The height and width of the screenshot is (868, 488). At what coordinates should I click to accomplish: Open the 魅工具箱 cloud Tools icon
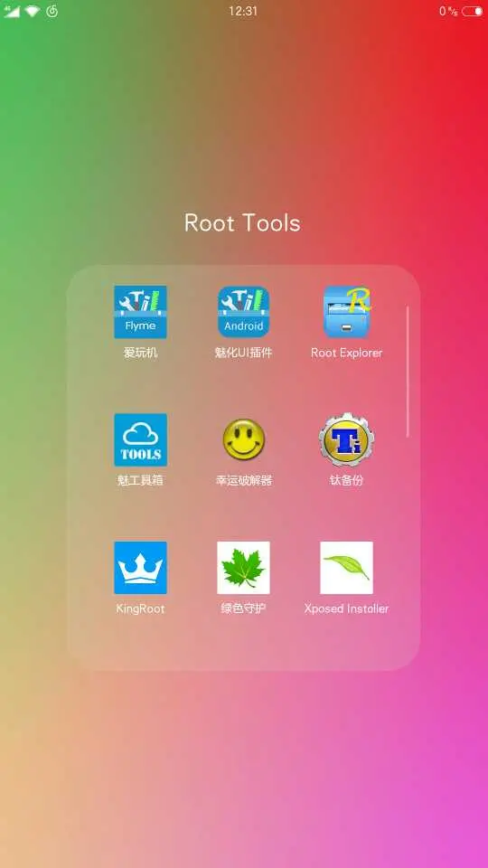pyautogui.click(x=141, y=439)
